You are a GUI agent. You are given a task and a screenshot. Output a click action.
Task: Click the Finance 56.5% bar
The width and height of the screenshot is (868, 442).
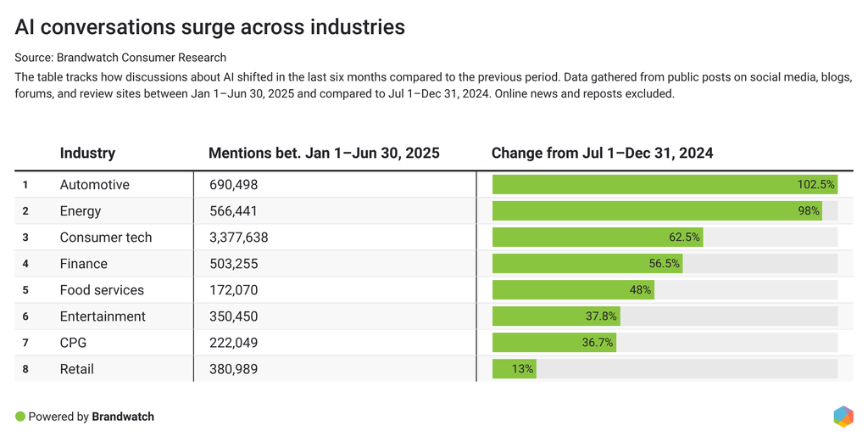point(587,264)
